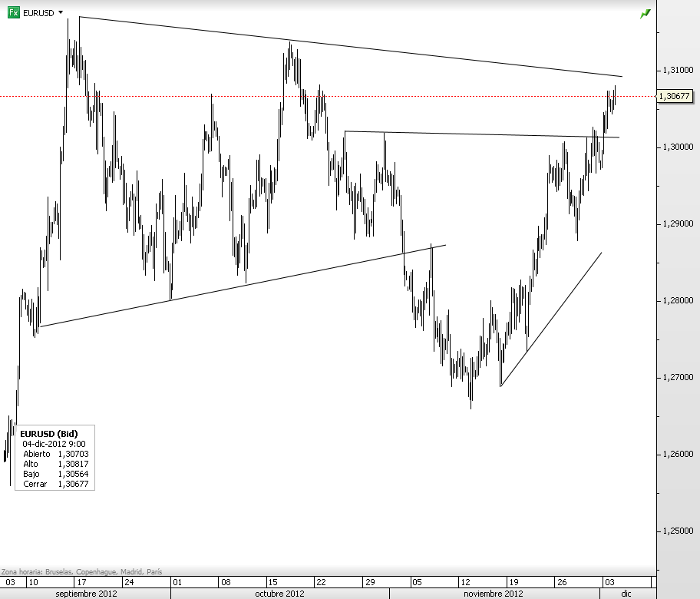Click the 1,29000 price axis label
Screen dimensions: 700x599
(x=679, y=223)
